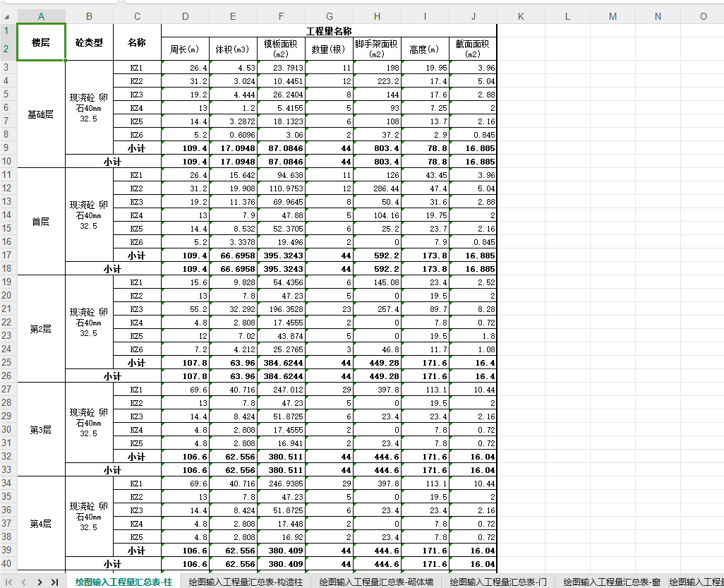The height and width of the screenshot is (588, 724).
Task: Select the 数量(根) heading cell
Action: point(330,49)
